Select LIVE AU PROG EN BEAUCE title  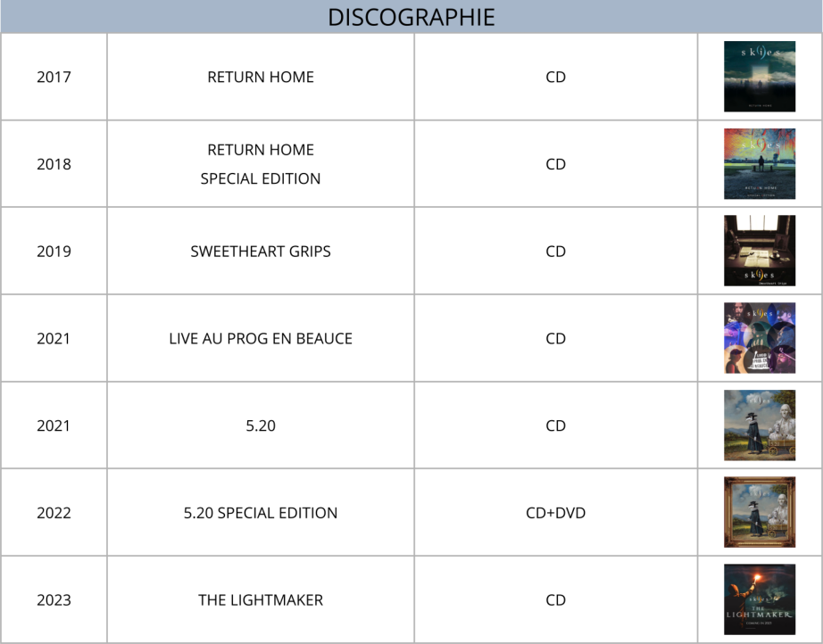pyautogui.click(x=261, y=339)
